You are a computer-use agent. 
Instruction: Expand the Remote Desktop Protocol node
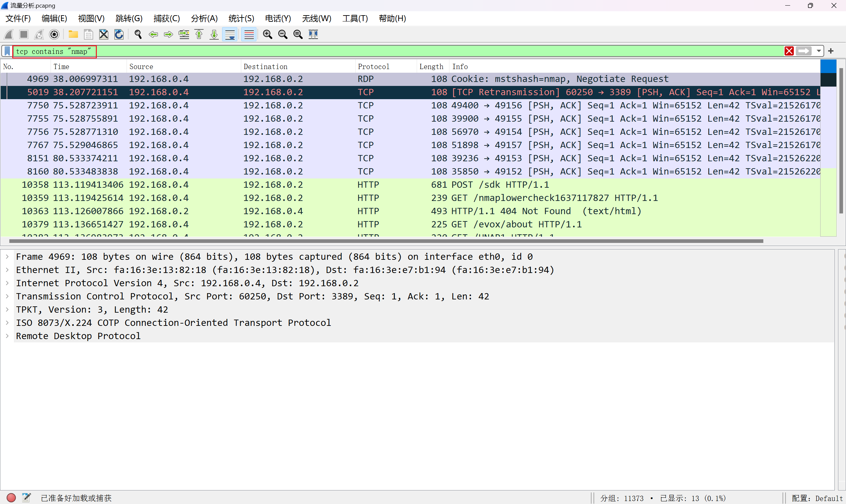click(7, 336)
